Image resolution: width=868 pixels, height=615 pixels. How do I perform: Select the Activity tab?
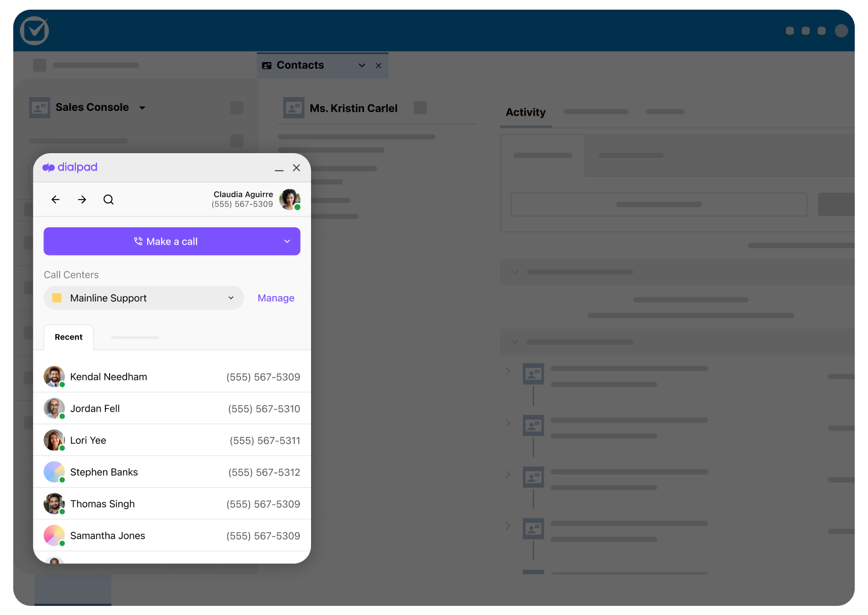(x=526, y=112)
